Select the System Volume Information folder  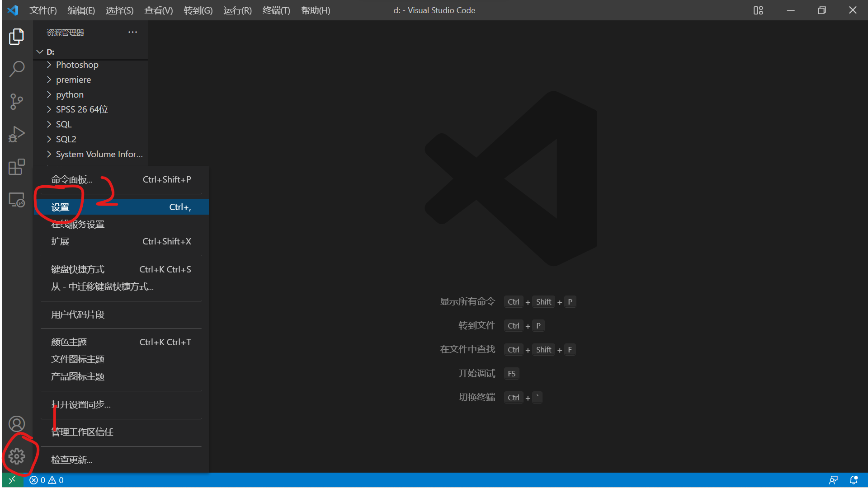pos(99,154)
